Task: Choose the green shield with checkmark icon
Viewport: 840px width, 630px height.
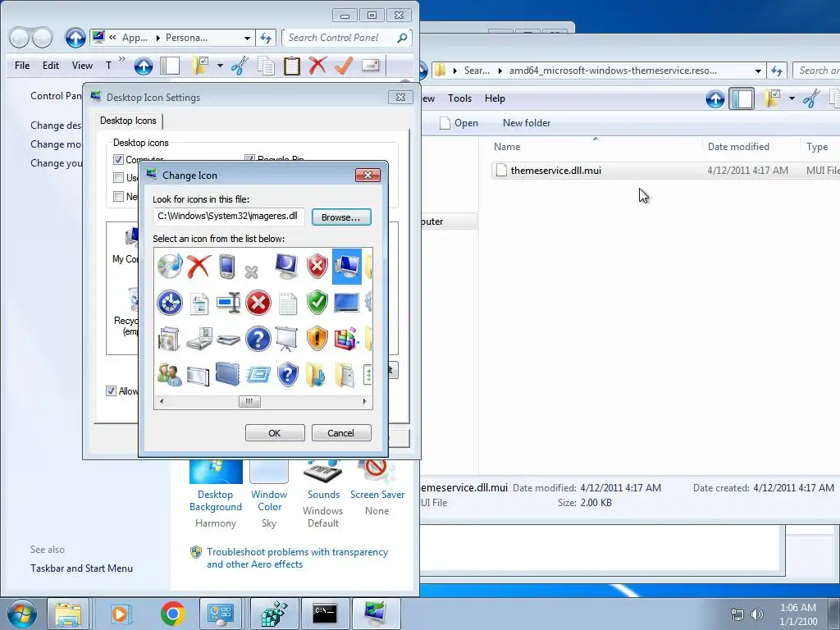Action: coord(317,303)
